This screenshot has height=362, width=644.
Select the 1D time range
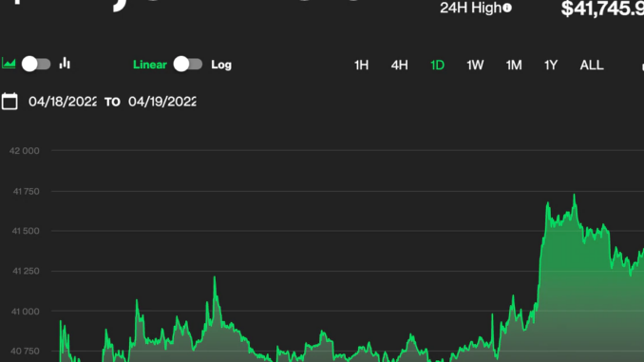(438, 65)
